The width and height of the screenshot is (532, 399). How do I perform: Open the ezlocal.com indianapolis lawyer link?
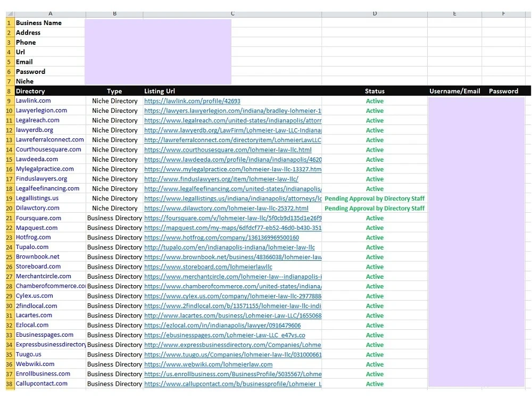point(222,326)
